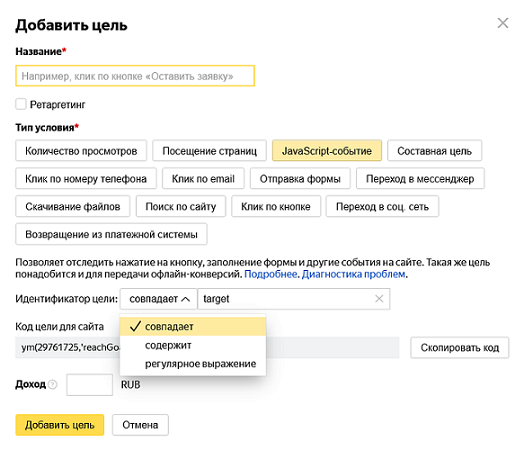This screenshot has height=450, width=524.
Task: Select Возвращение из платежной системы type
Action: [x=111, y=234]
